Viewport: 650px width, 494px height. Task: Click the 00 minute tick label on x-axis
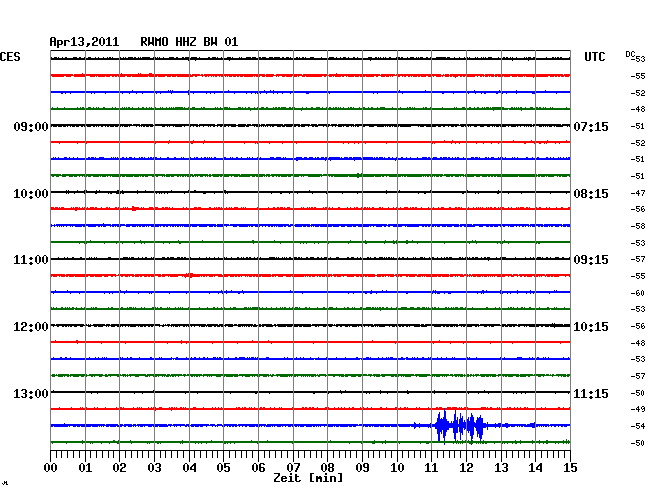click(51, 467)
